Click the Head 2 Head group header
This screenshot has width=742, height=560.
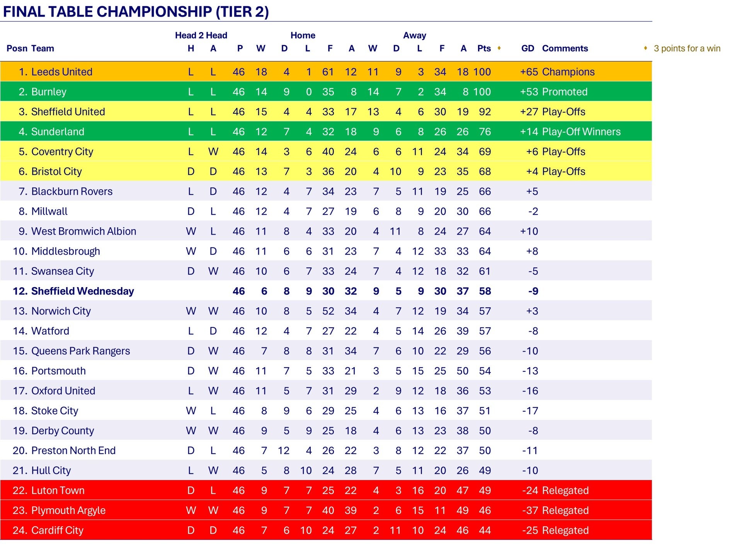tap(201, 36)
